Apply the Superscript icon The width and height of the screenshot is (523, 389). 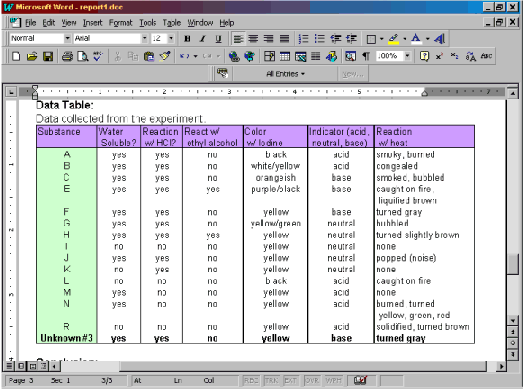439,56
